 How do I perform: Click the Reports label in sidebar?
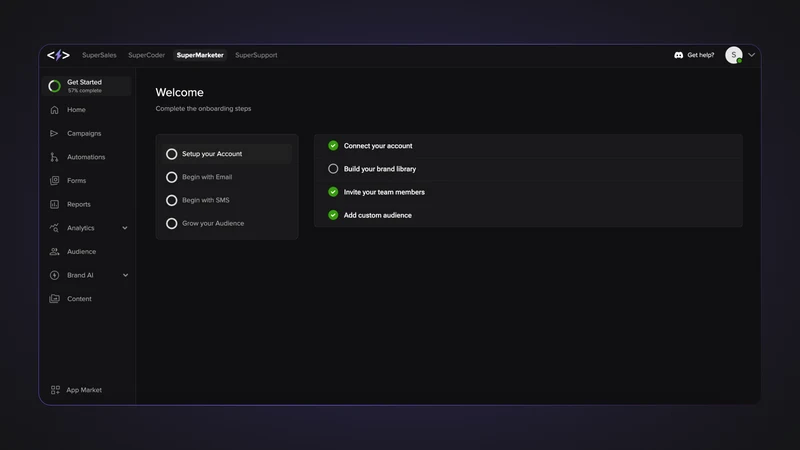tap(79, 204)
